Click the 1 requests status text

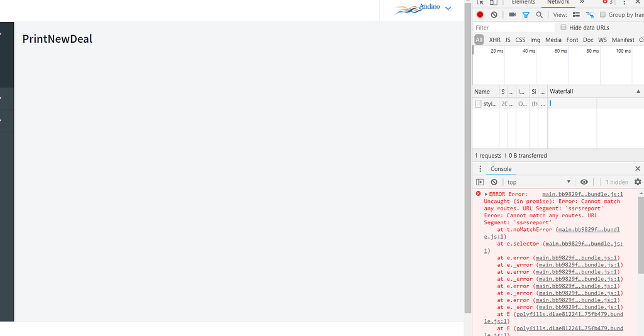coord(488,156)
